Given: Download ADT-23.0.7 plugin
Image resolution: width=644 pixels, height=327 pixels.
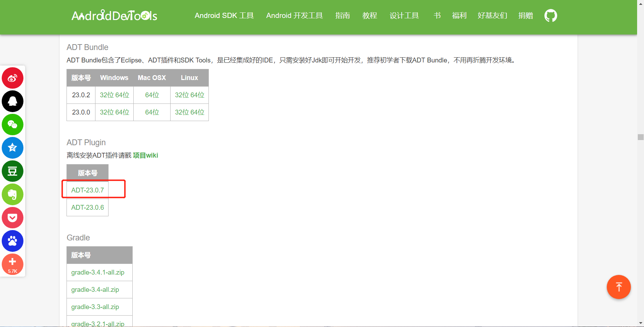Looking at the screenshot, I should (87, 190).
